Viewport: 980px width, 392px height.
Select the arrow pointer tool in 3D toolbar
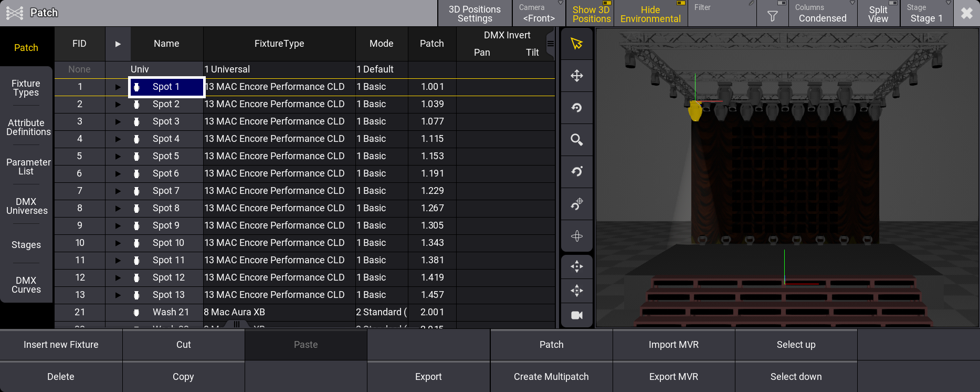pos(576,44)
